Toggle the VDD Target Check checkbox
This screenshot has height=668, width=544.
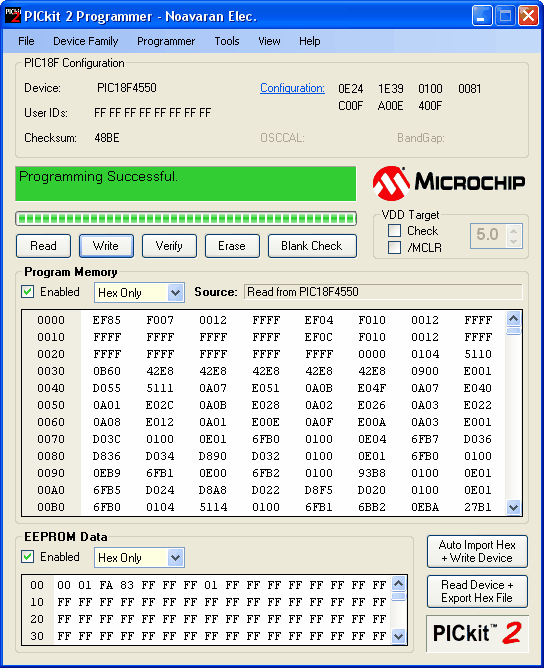point(394,231)
